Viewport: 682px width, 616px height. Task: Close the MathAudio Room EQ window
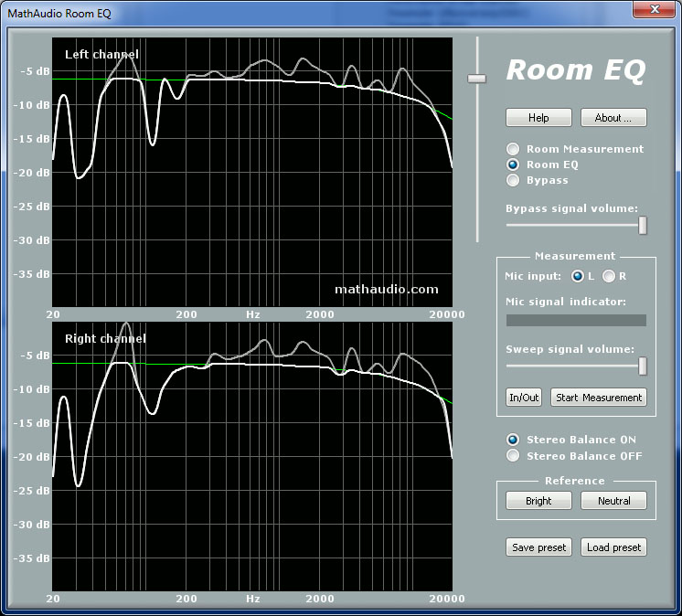pos(655,9)
